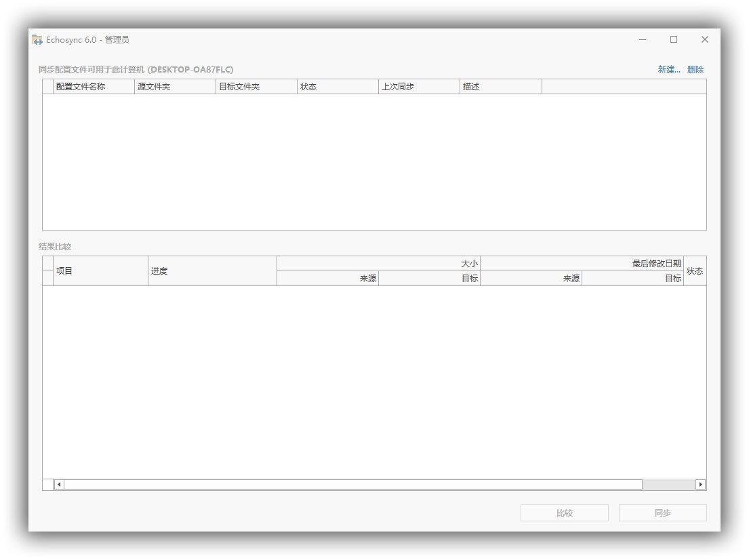Click the 进度 column in comparison results
This screenshot has height=560, width=749.
coord(210,271)
